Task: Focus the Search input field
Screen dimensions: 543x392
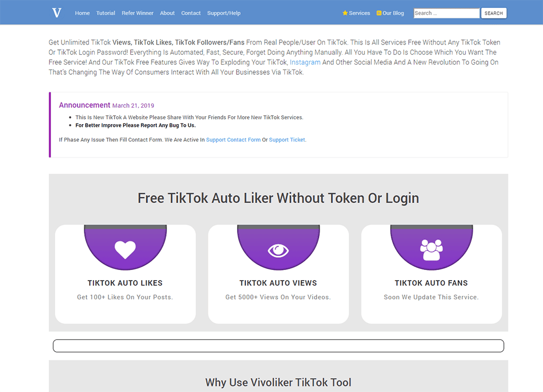Action: coord(446,13)
